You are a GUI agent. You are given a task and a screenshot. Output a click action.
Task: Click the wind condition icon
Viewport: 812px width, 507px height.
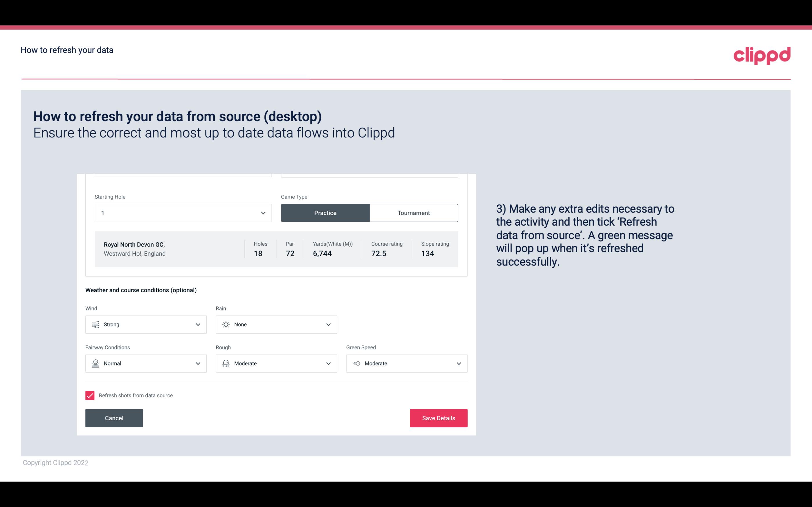(95, 324)
